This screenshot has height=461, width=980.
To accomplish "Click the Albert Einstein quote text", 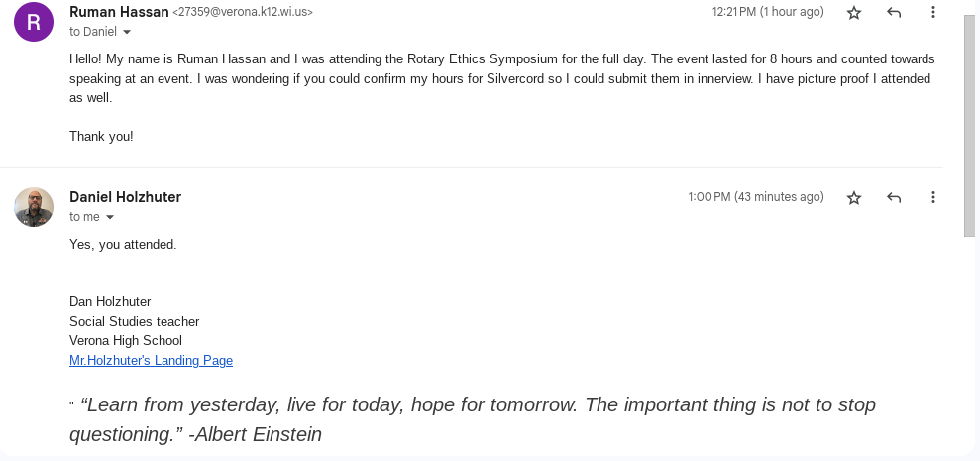I will (x=472, y=419).
